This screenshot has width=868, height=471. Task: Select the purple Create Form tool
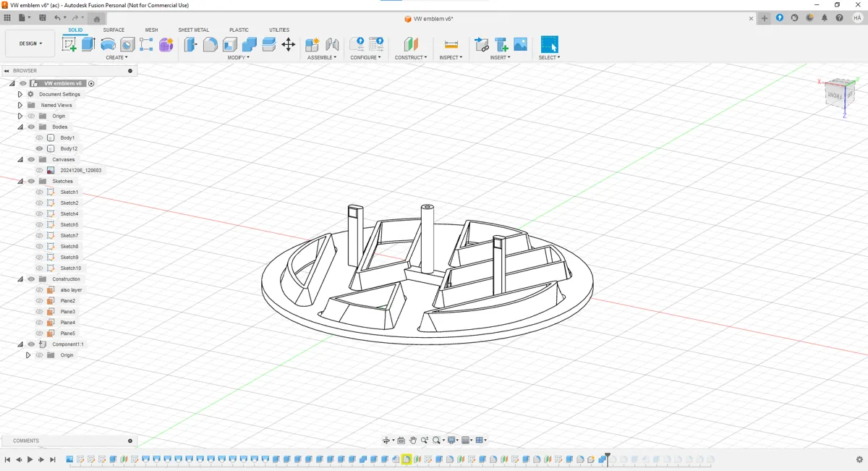click(166, 45)
